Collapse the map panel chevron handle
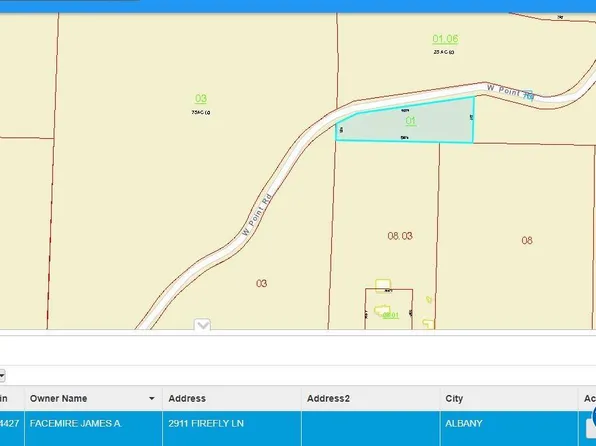The width and height of the screenshot is (596, 446). [x=202, y=325]
